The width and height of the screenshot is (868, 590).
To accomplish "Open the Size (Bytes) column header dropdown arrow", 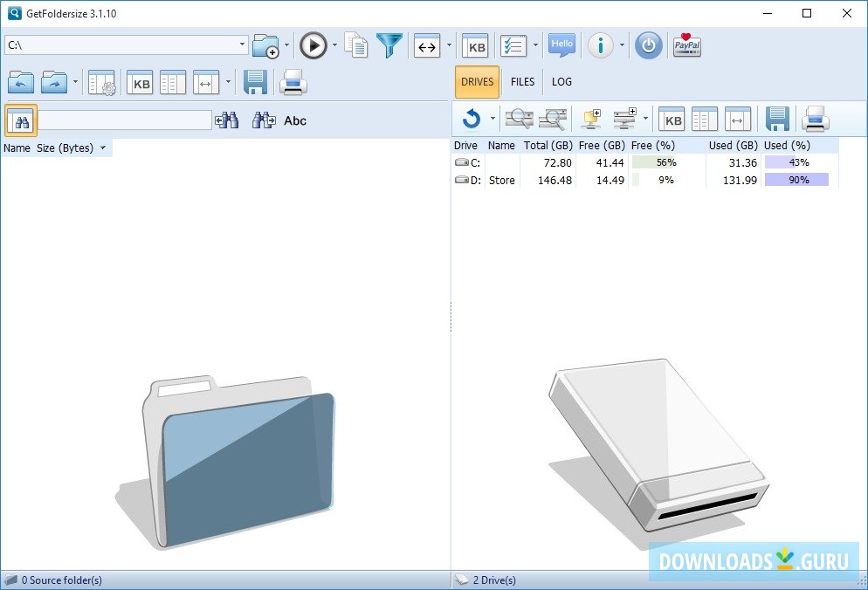I will [x=102, y=147].
